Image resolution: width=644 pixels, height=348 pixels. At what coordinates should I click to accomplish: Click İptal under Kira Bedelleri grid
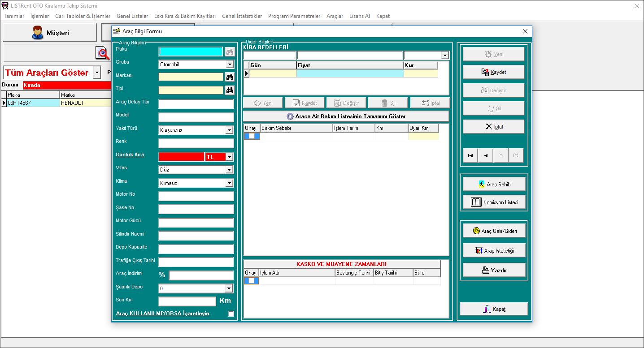point(430,103)
